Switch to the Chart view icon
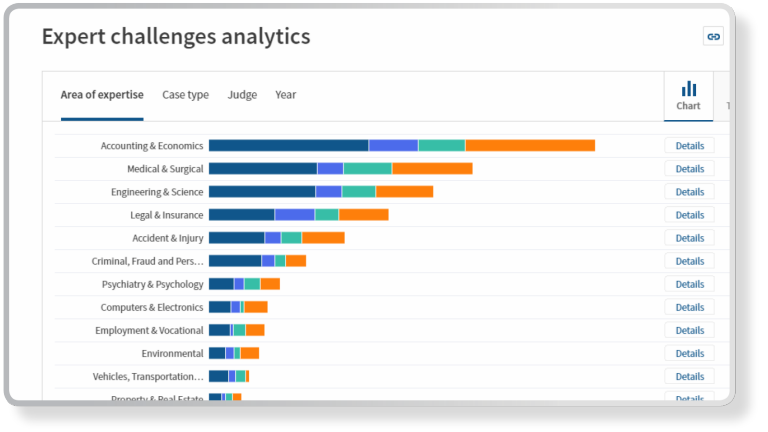Image resolution: width=768 pixels, height=432 pixels. point(688,96)
